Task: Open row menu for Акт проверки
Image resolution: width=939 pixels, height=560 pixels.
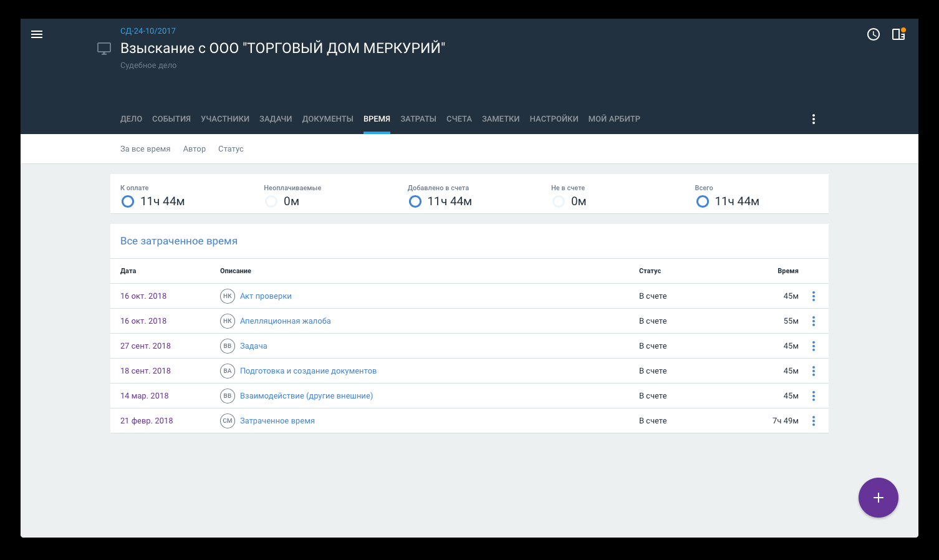Action: tap(814, 296)
